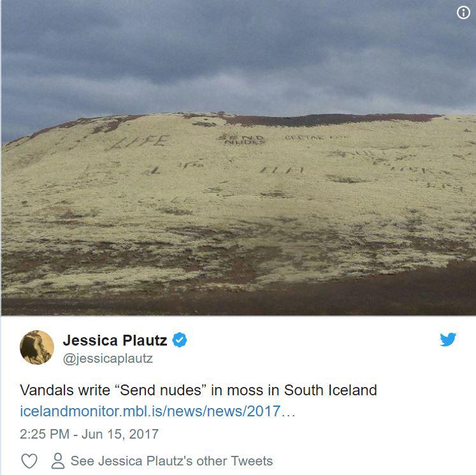Viewport: 476px width, 475px height.
Task: Click the person silhouette icon
Action: click(x=58, y=461)
